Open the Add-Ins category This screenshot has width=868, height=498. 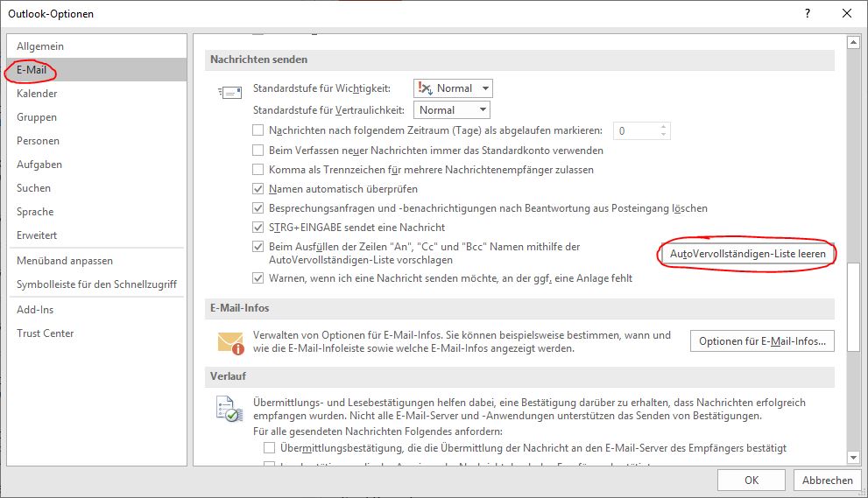[x=97, y=310]
